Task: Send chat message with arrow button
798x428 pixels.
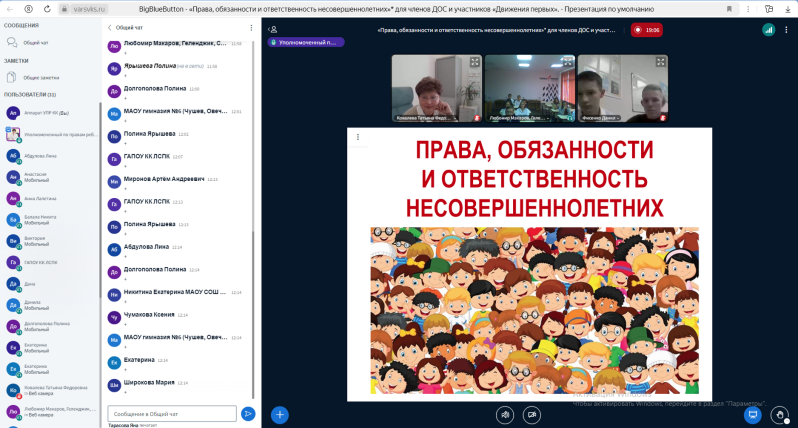Action: [x=248, y=413]
